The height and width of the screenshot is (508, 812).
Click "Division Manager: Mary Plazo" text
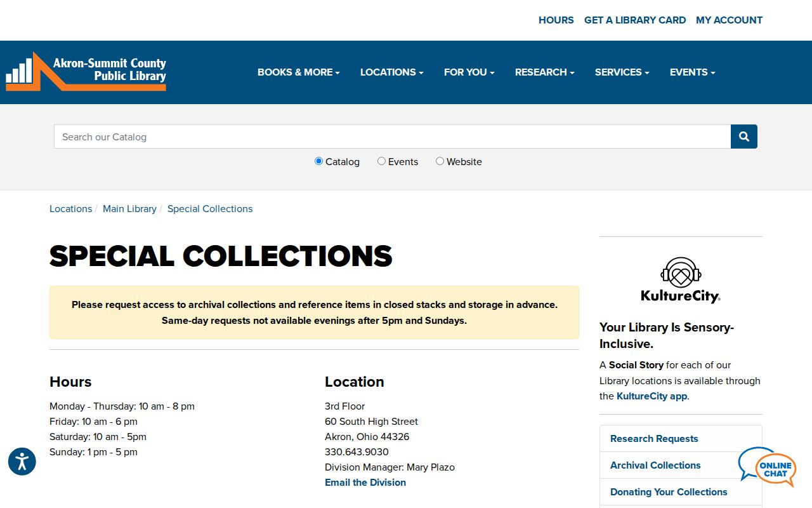coord(390,467)
